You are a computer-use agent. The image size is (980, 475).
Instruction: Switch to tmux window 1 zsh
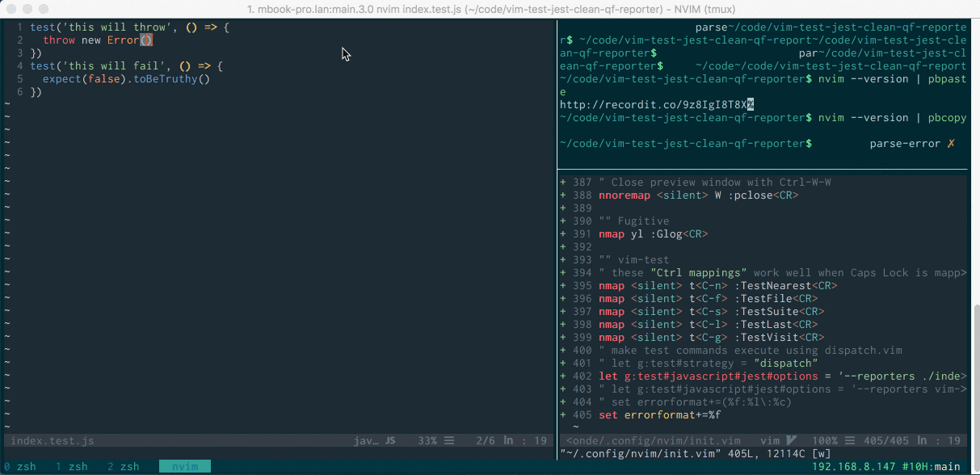[72, 467]
